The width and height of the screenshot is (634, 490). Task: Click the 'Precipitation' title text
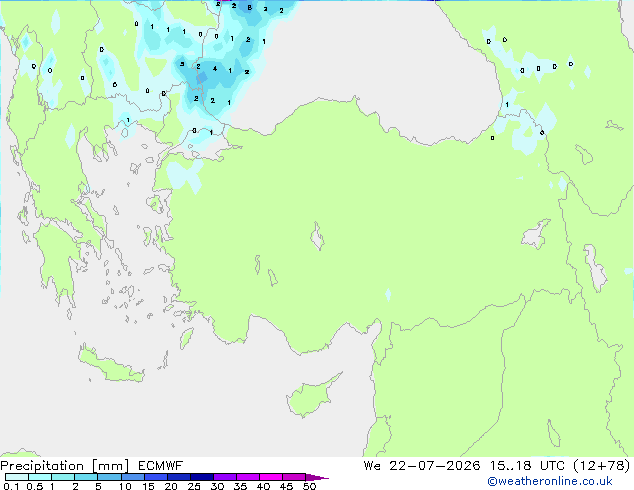42,466
